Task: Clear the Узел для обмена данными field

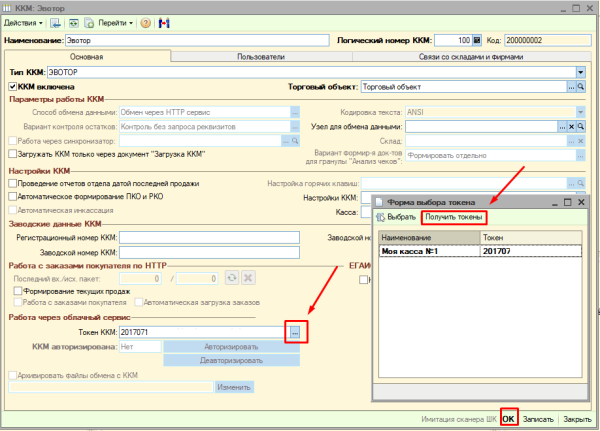Action: pos(571,127)
